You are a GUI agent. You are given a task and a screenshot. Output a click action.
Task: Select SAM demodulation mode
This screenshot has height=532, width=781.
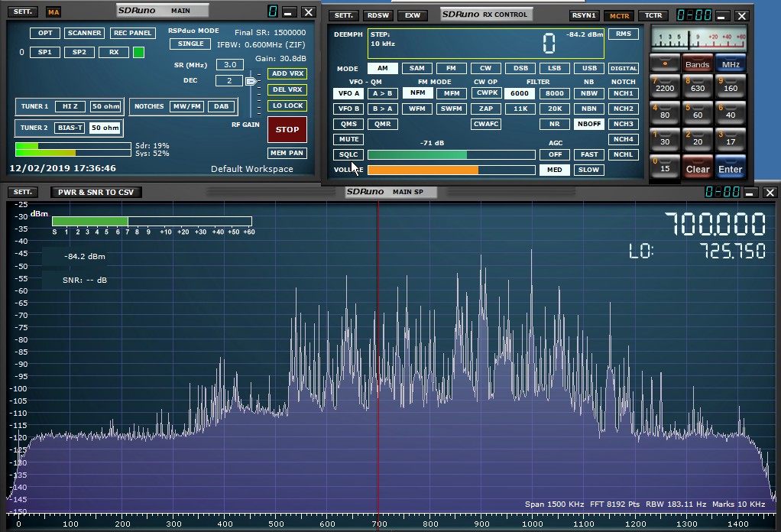point(417,68)
